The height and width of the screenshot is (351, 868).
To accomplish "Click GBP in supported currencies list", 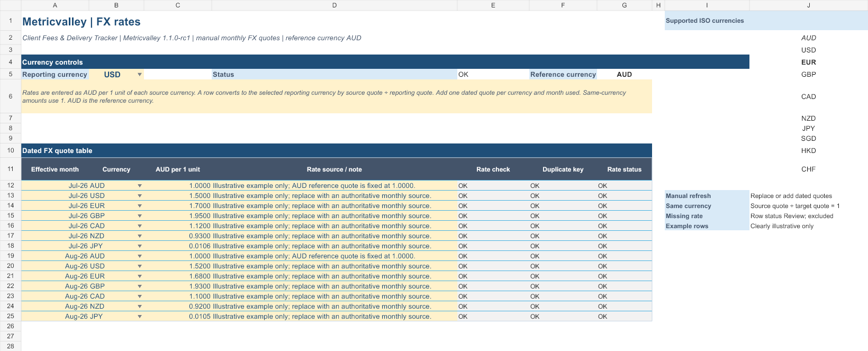I will (809, 75).
